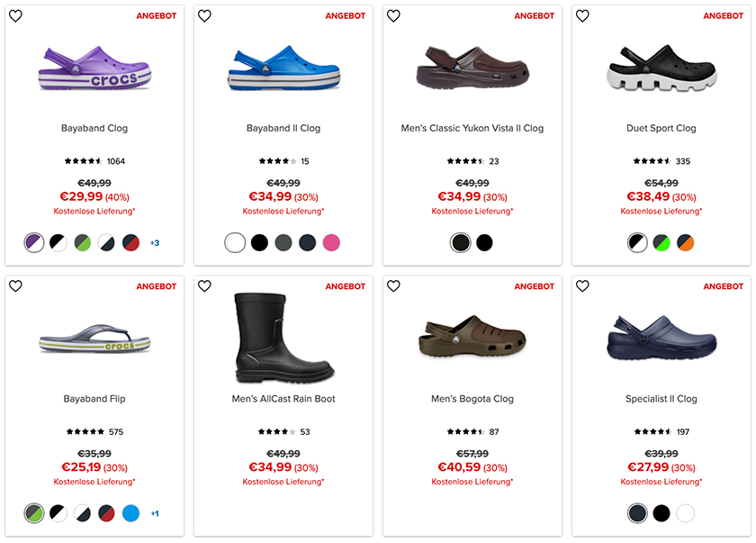Select white swatch for Specialist II Clog
756x543 pixels.
point(686,513)
